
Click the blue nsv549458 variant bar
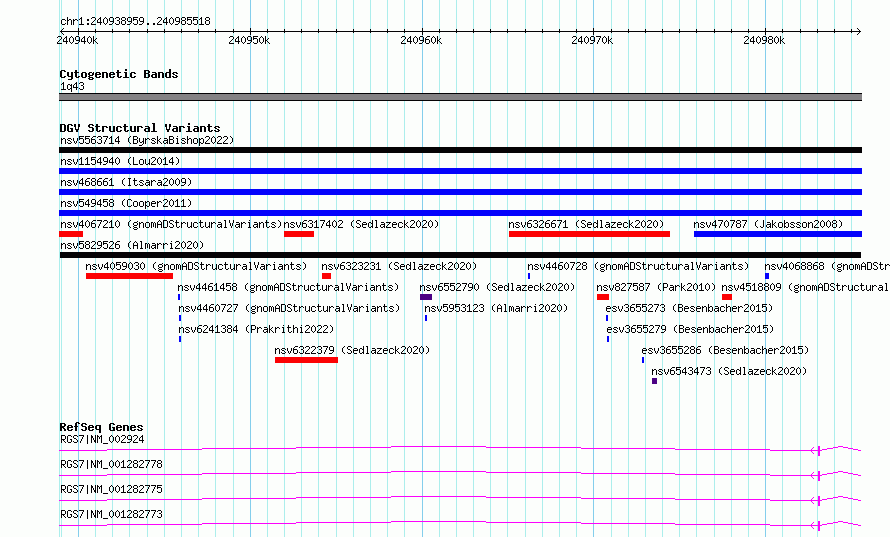coord(460,213)
